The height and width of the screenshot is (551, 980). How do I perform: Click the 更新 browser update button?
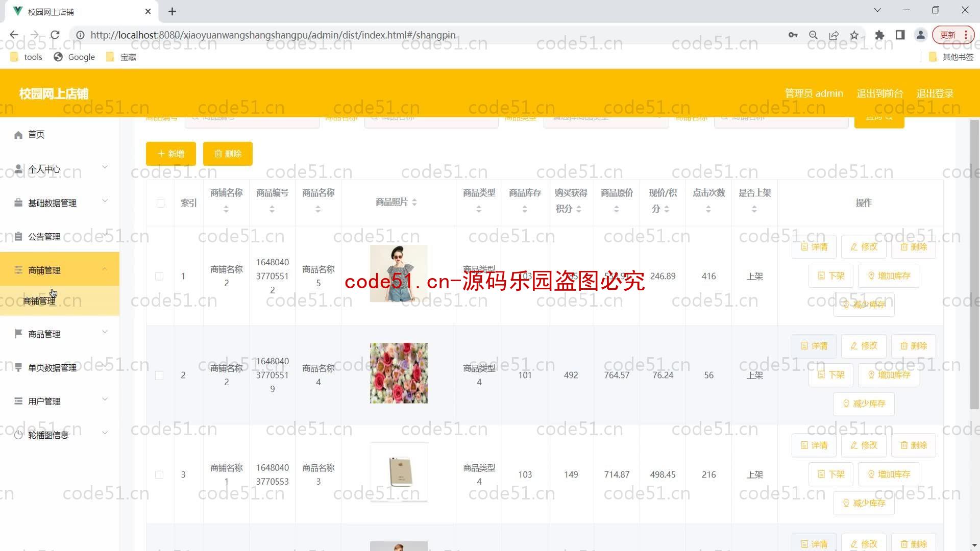tap(952, 35)
